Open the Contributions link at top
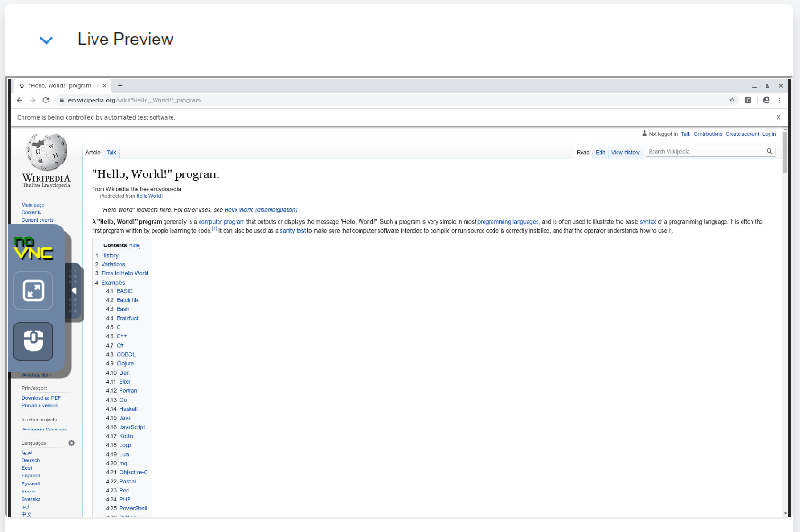 pos(707,134)
